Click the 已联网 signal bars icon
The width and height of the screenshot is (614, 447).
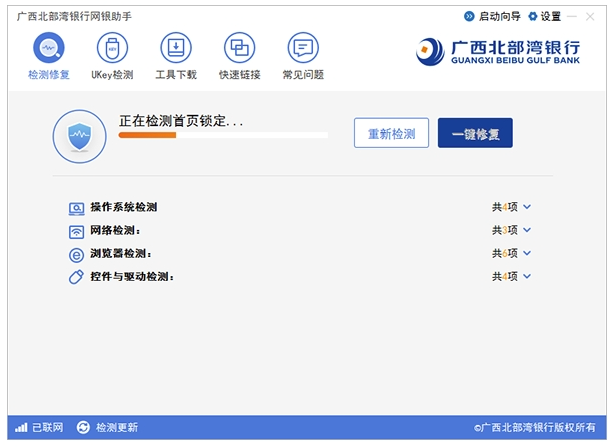(x=21, y=427)
